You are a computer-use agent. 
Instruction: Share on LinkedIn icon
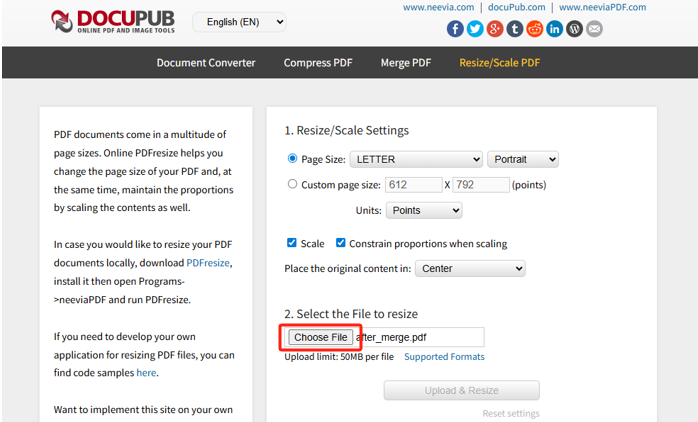pyautogui.click(x=554, y=29)
